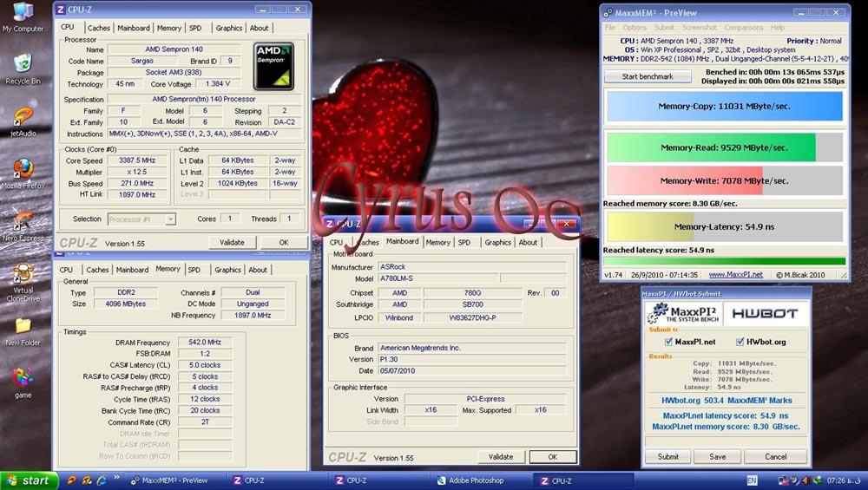Open the SPD tab in the top CPU-Z window
Viewport: 868px width, 490px height.
pyautogui.click(x=195, y=28)
